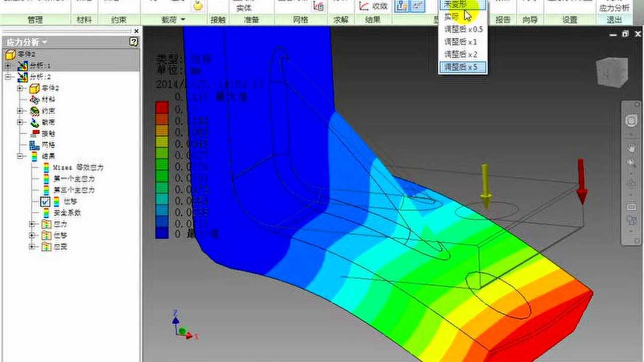Collapse the 结果 results branch
Image resolution: width=644 pixels, height=362 pixels.
pyautogui.click(x=20, y=156)
